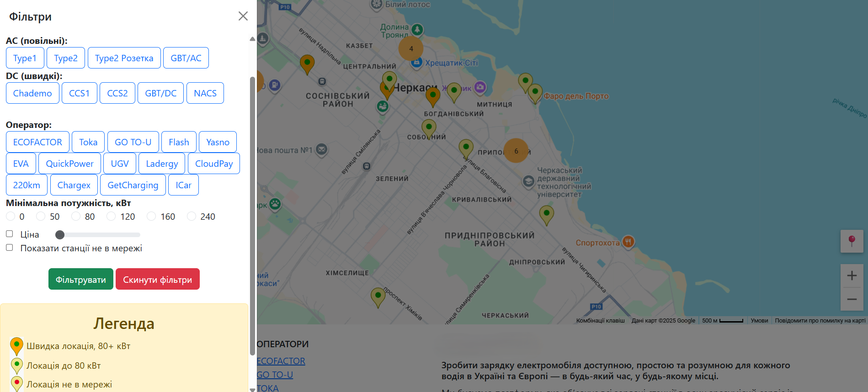Filter by EVA operator
The image size is (868, 392).
tap(21, 164)
